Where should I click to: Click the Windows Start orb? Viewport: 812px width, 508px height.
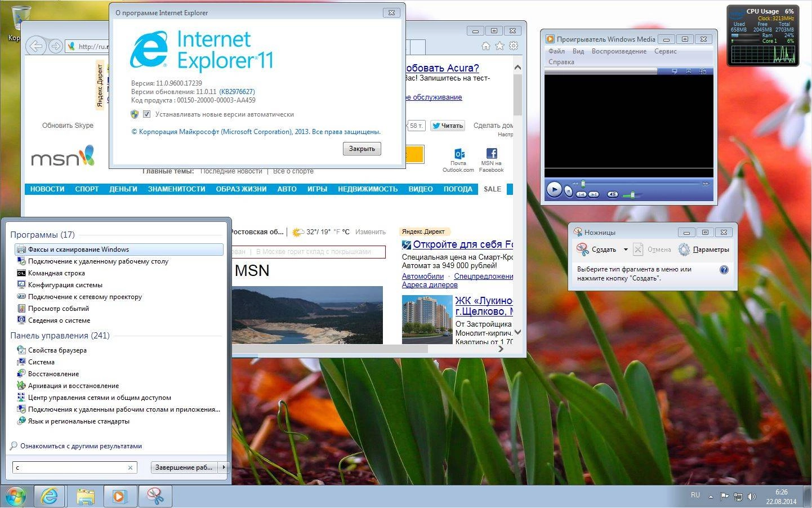[x=15, y=497]
